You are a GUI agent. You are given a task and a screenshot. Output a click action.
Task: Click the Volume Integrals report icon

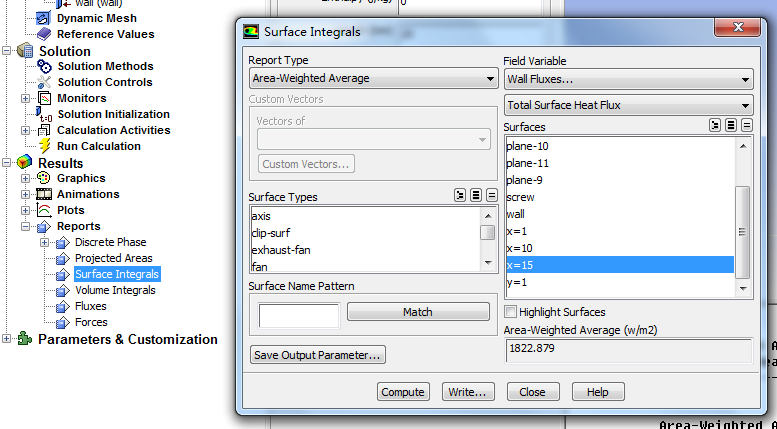pos(62,290)
